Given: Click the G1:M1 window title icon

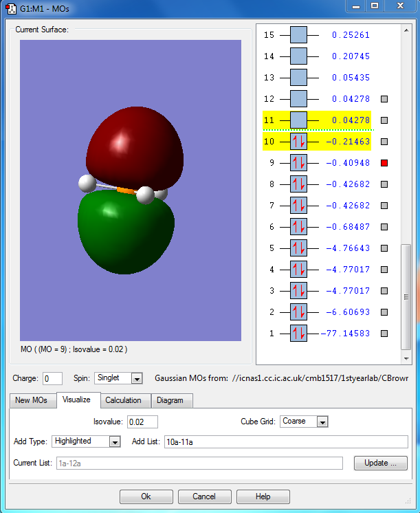Looking at the screenshot, I should click(x=10, y=8).
